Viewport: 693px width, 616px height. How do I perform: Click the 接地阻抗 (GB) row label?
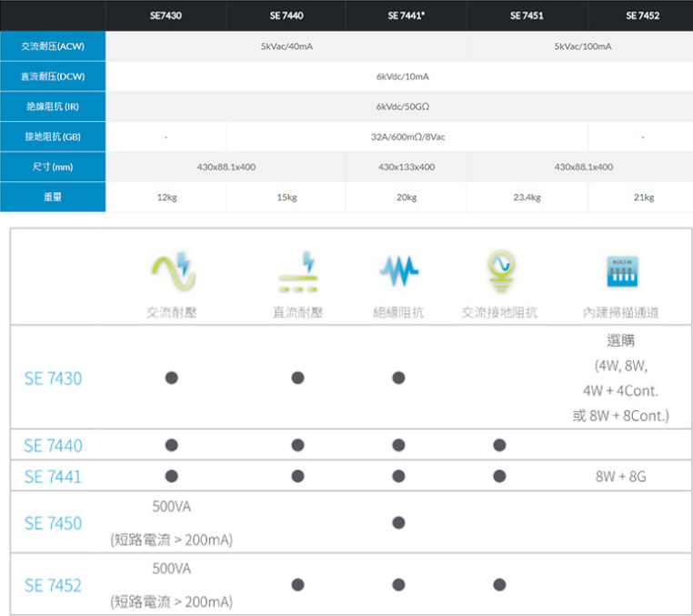pyautogui.click(x=53, y=136)
